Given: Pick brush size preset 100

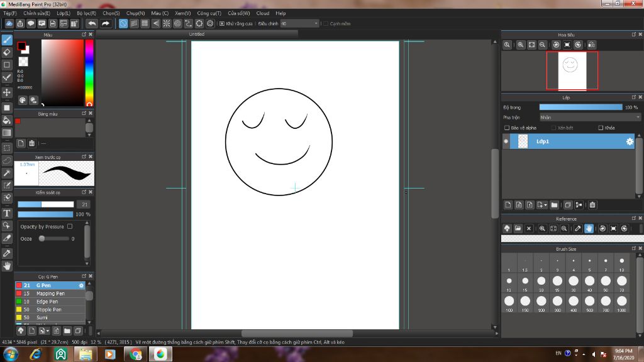Looking at the screenshot, I should [x=509, y=303].
